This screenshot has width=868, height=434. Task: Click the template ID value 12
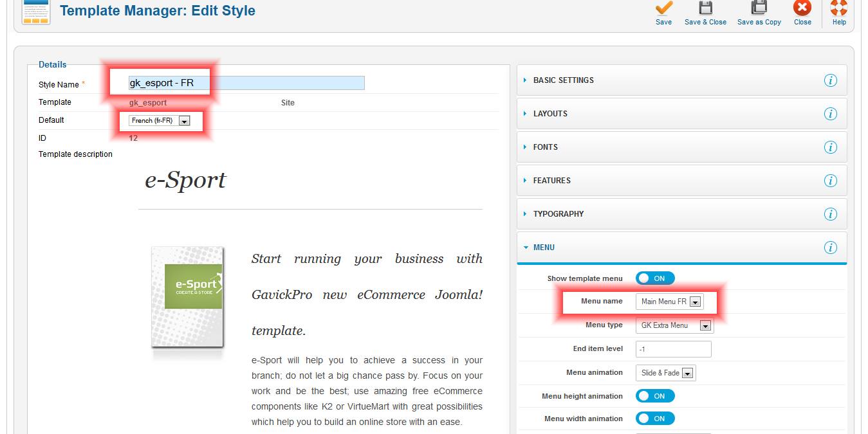[x=133, y=138]
